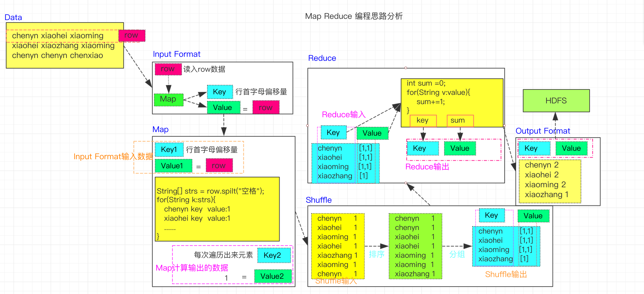This screenshot has width=644, height=294.
Task: Click the bottom handle of the Reduce container
Action: (405, 183)
